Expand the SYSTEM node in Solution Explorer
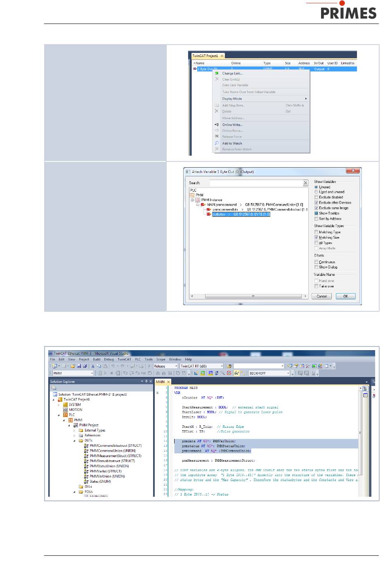This screenshot has height=569, width=392. (x=59, y=405)
